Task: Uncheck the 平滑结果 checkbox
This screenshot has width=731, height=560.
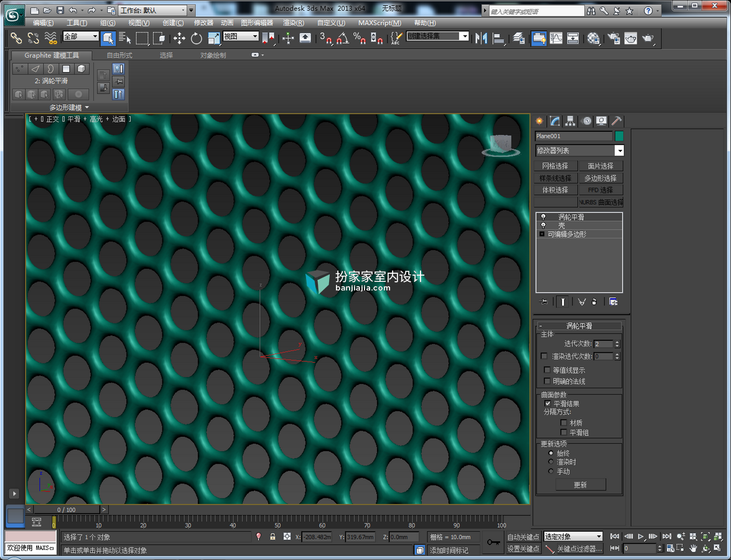Action: (548, 403)
